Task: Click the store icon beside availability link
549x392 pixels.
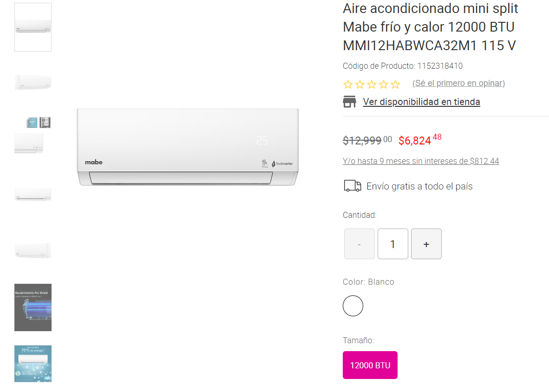Action: [x=349, y=102]
